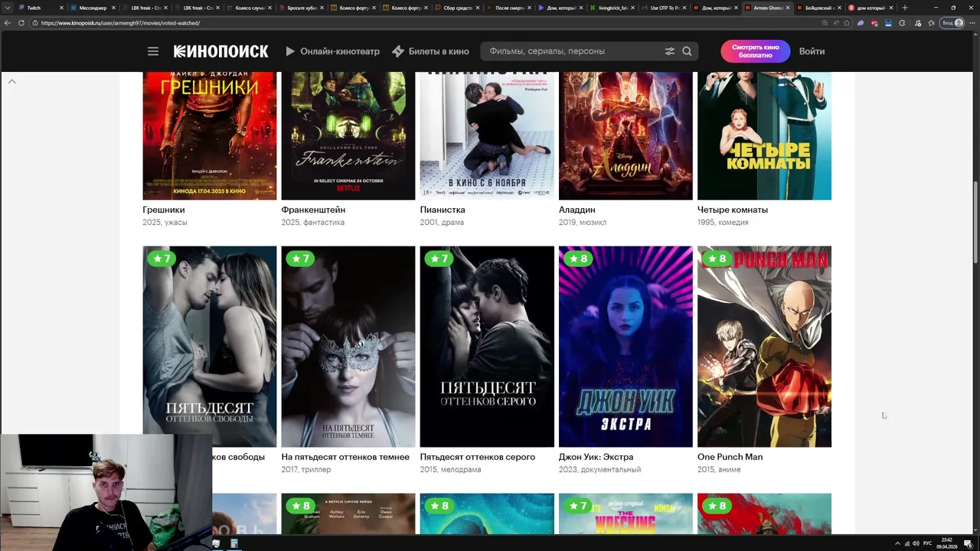Click Смотреть кино бесплатно button

[755, 51]
